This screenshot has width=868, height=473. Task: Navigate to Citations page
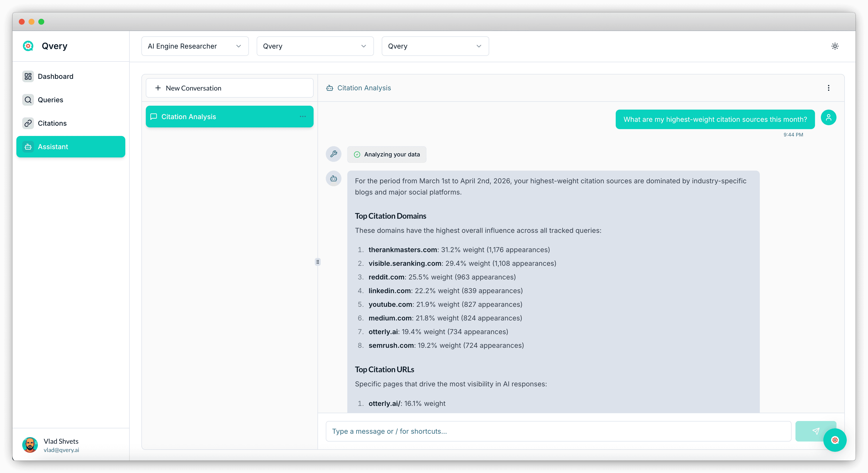pos(52,123)
